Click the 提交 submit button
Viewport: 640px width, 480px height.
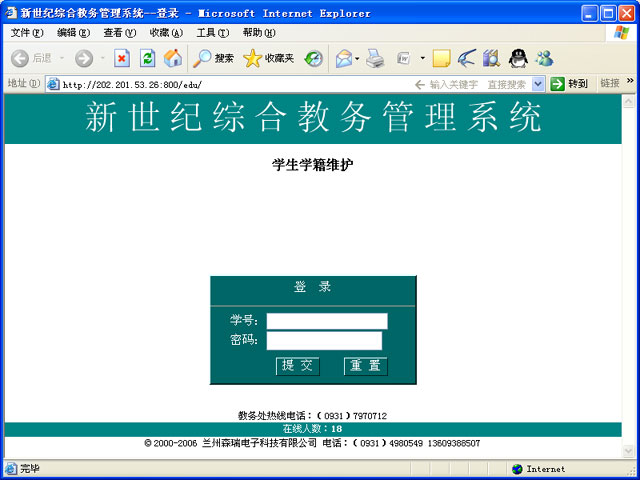298,366
